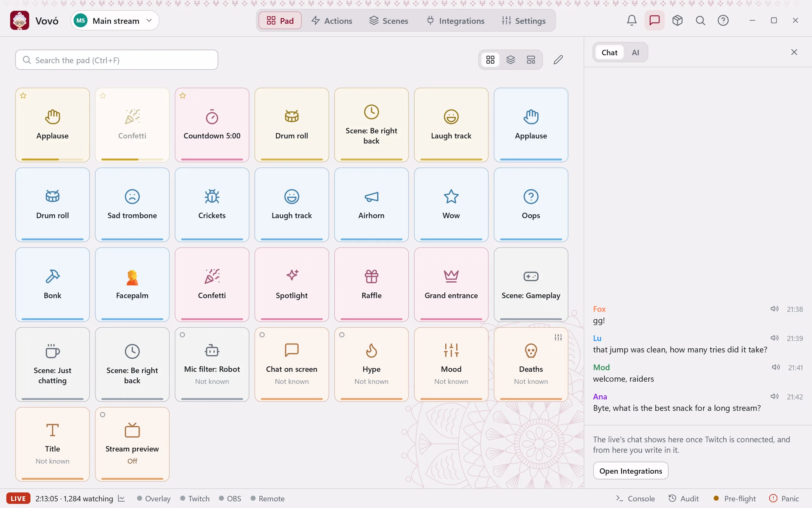812x508 pixels.
Task: Toggle Chat on screen tile
Action: coord(291,364)
